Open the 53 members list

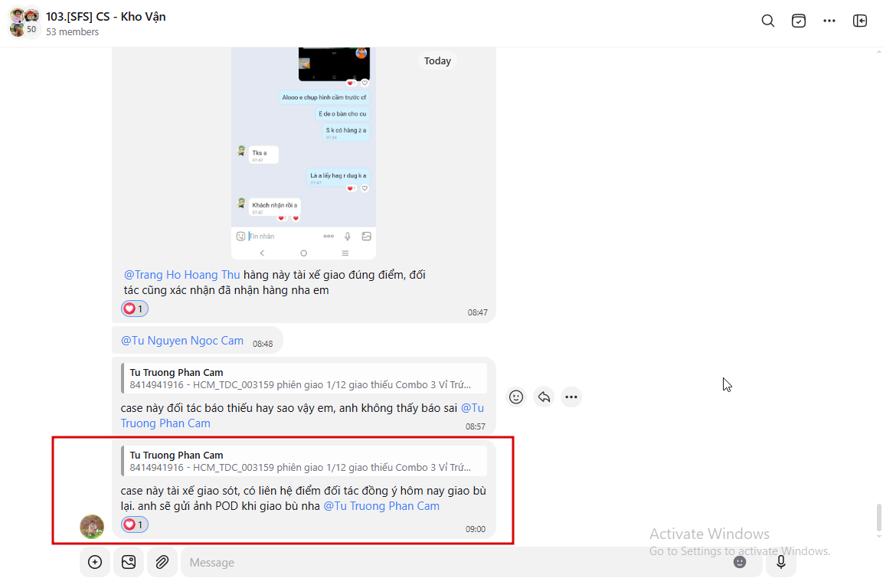[72, 32]
